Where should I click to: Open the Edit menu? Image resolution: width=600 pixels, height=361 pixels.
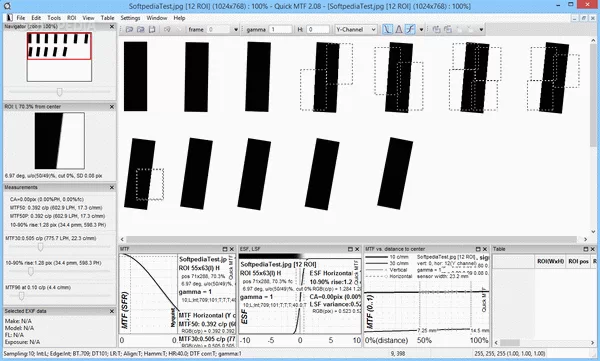point(36,18)
